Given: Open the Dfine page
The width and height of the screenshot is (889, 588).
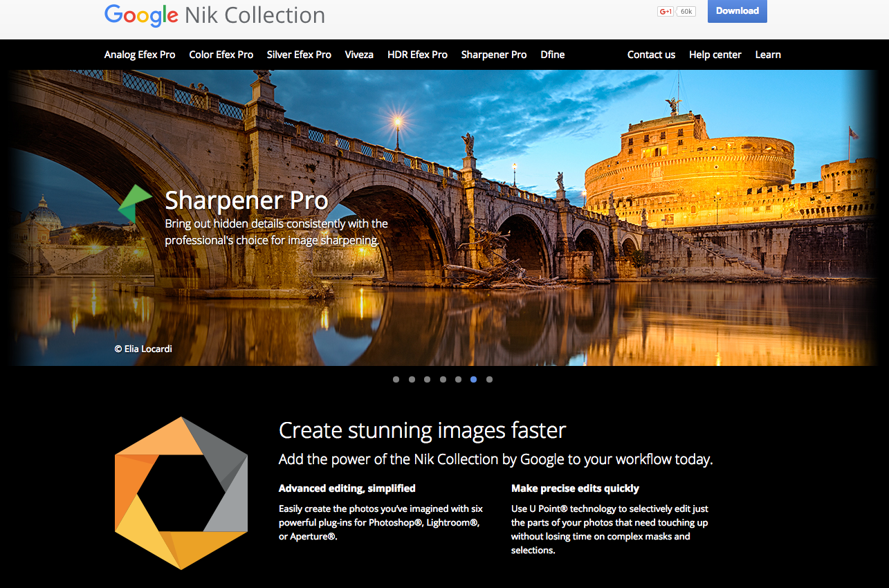Looking at the screenshot, I should coord(553,55).
